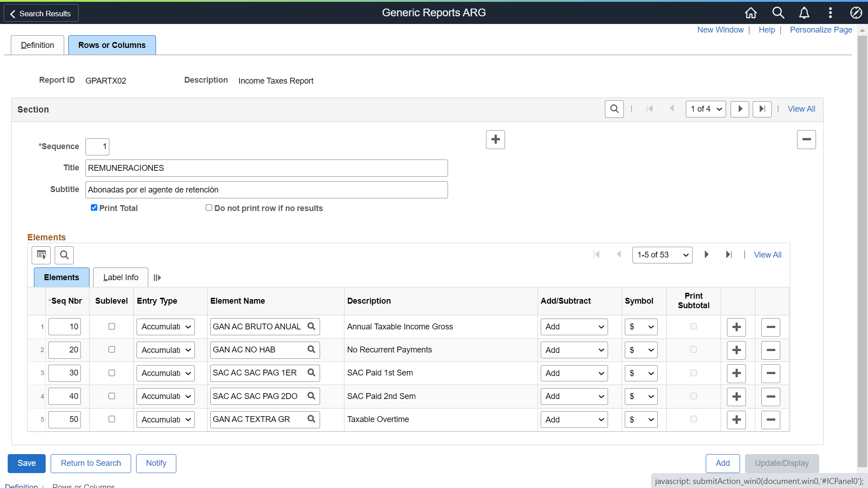The height and width of the screenshot is (488, 868).
Task: Click the personalize grid icon above Elements
Action: pos(41,255)
